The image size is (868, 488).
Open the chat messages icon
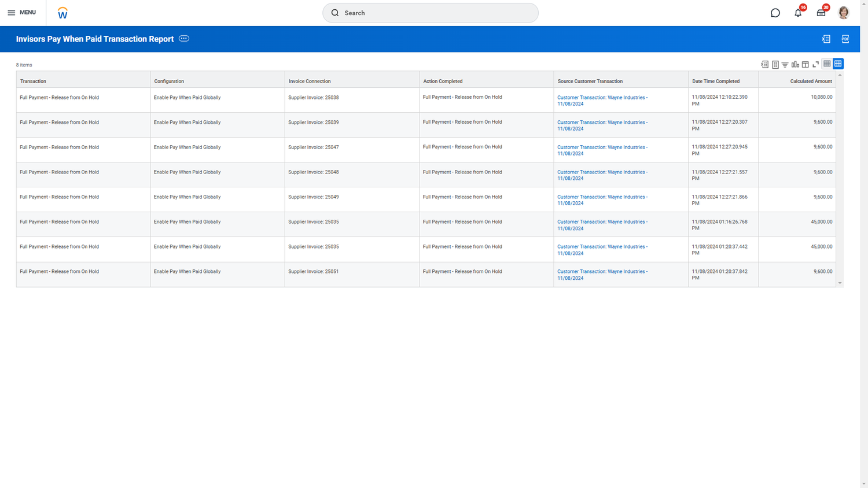775,12
